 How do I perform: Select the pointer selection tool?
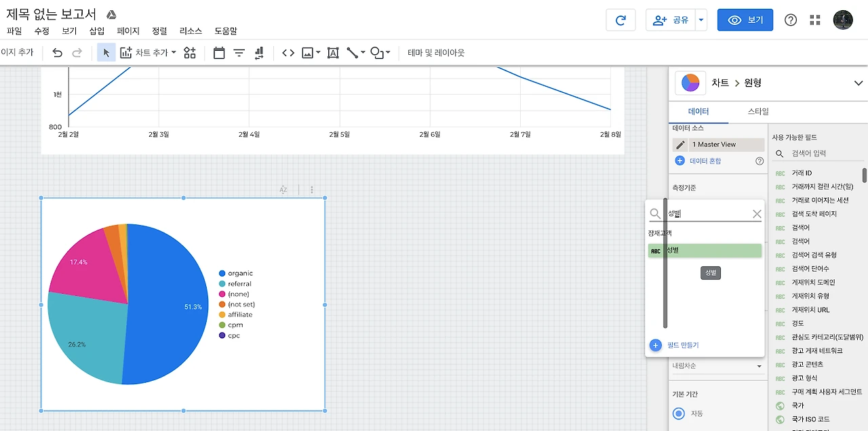[x=106, y=53]
